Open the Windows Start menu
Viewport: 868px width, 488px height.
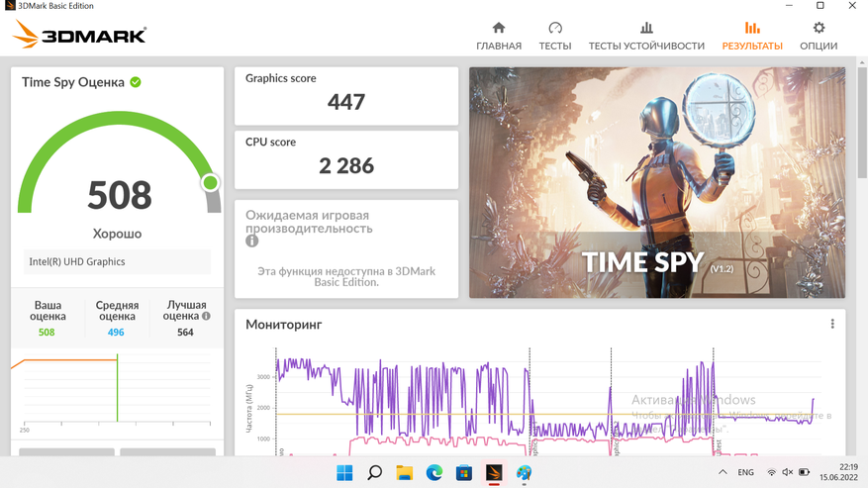tap(344, 472)
